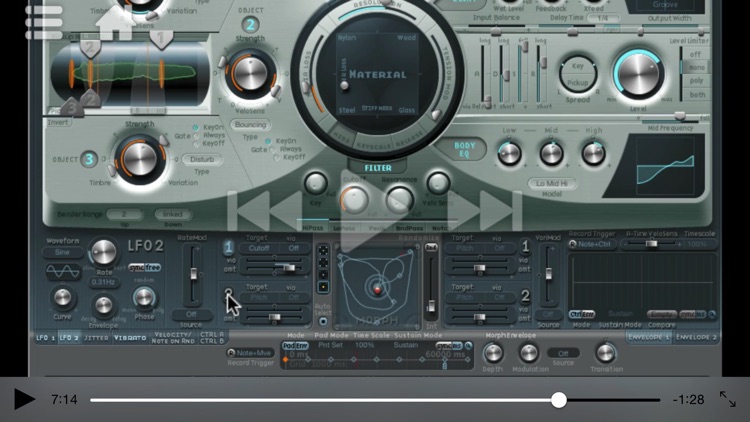Select the HiPass filter mode

tap(313, 228)
